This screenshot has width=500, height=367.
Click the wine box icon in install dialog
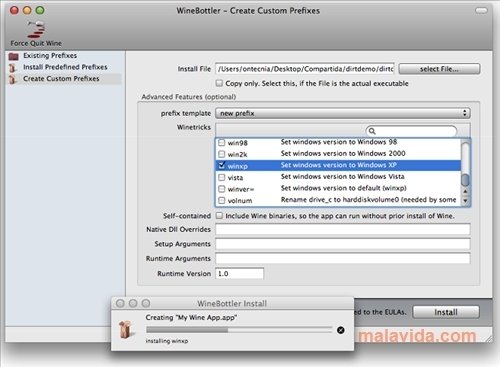tap(127, 329)
